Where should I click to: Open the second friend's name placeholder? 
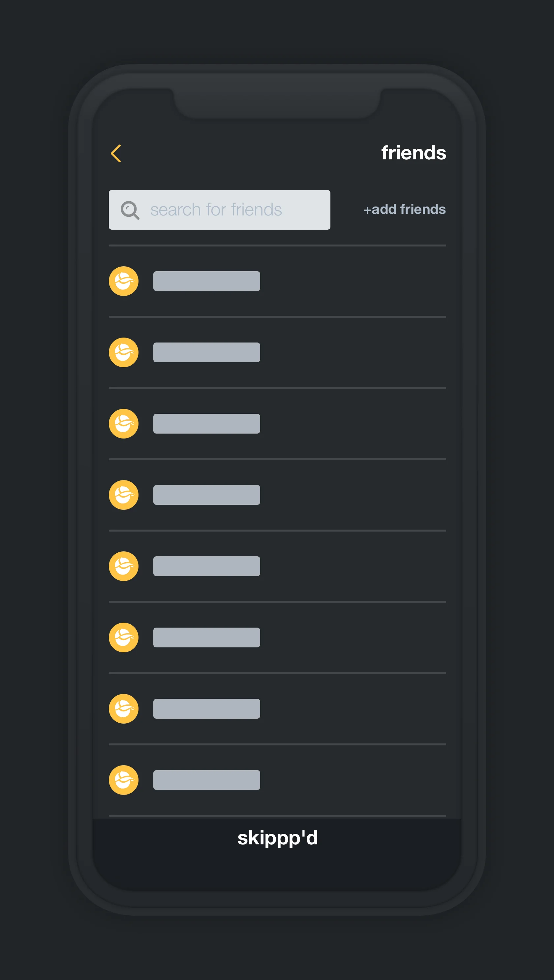tap(207, 352)
